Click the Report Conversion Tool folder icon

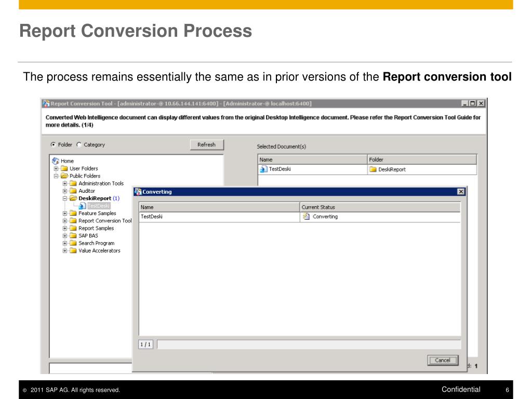(x=73, y=220)
